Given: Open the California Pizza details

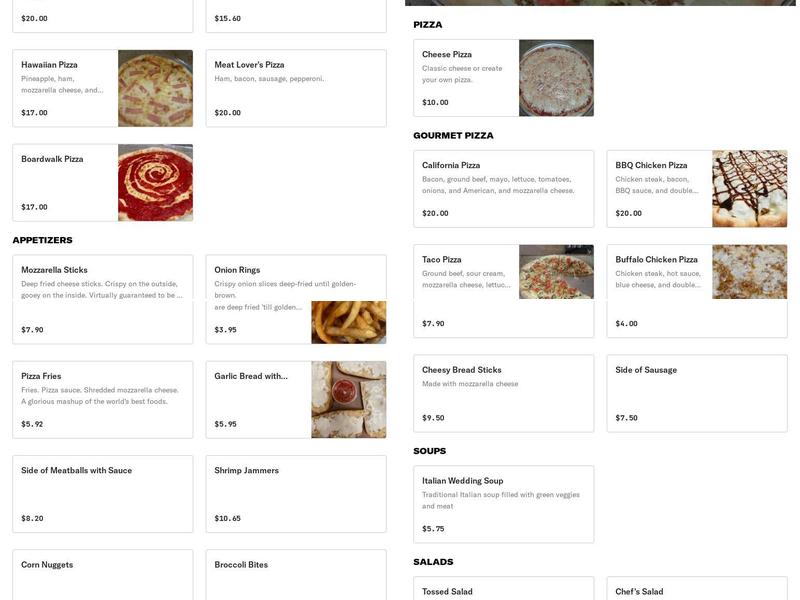Looking at the screenshot, I should (505, 185).
